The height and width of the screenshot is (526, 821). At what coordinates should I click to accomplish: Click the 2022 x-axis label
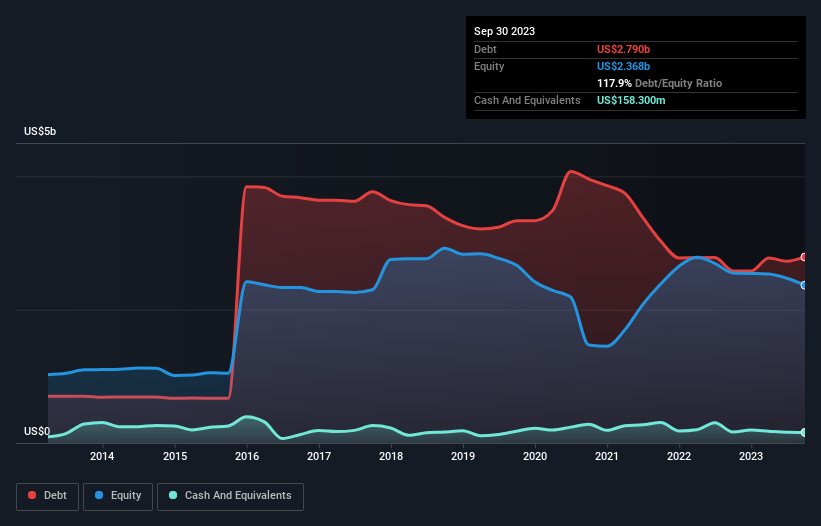[679, 456]
